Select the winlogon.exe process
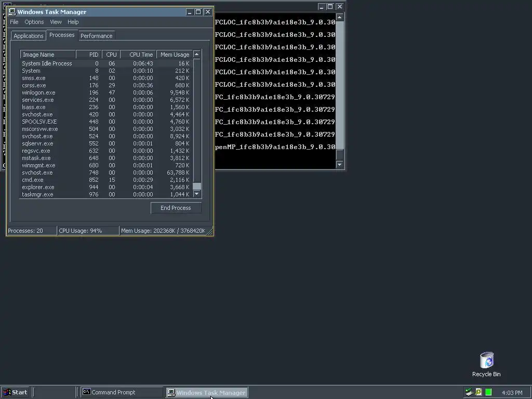Viewport: 532px width, 399px height. [x=106, y=92]
